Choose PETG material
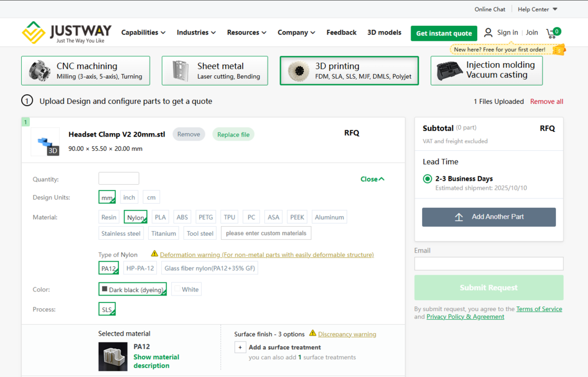Viewport: 588px width, 377px height. click(x=206, y=217)
